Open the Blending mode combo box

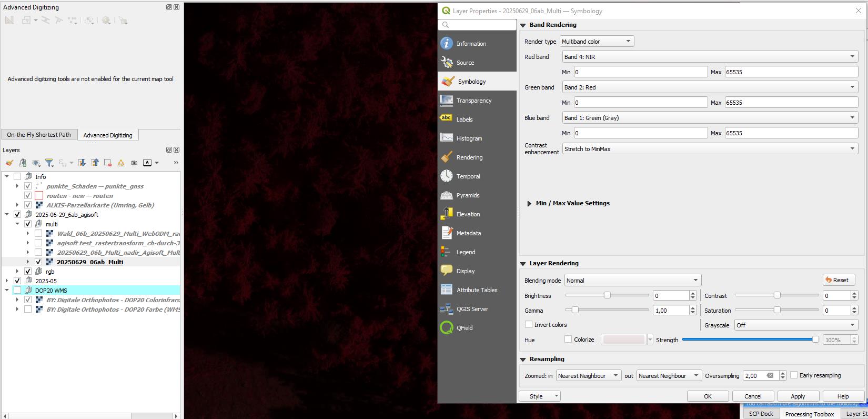point(633,281)
